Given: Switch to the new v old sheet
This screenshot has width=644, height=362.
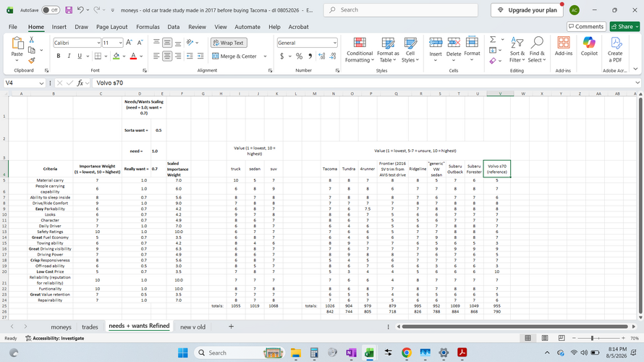Looking at the screenshot, I should tap(192, 327).
